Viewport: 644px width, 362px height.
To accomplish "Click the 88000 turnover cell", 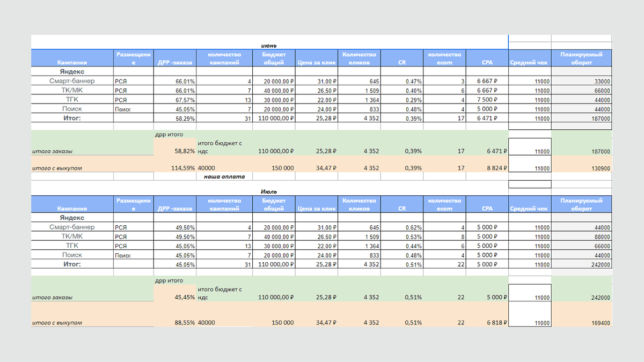I will coord(581,237).
